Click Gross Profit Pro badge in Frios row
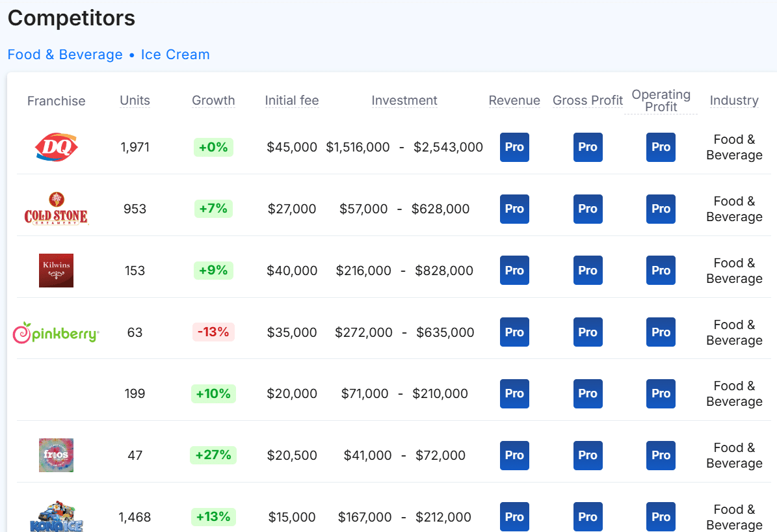The height and width of the screenshot is (532, 777). 588,455
